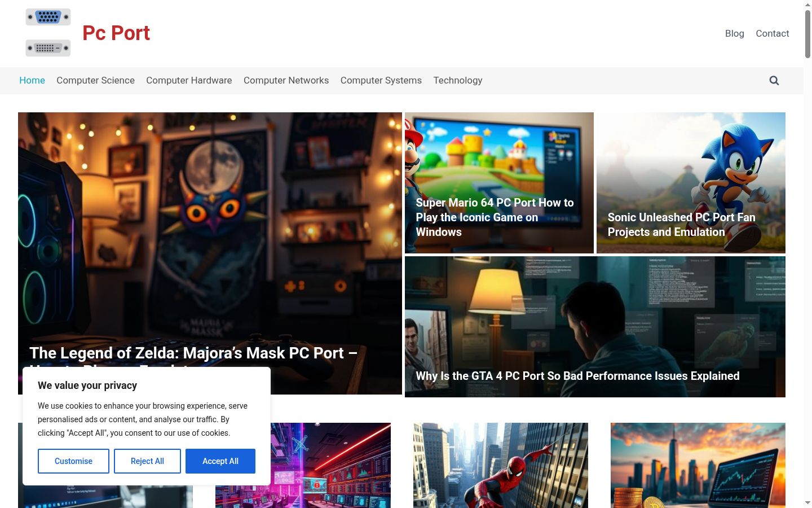
Task: Open the Computer Networks menu item
Action: pos(286,80)
